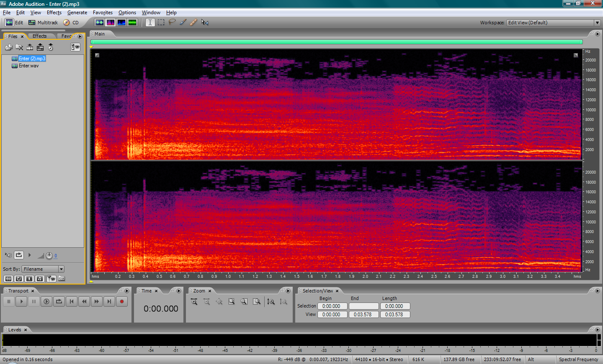Open Sort By Filename dropdown
The width and height of the screenshot is (603, 364).
point(43,269)
